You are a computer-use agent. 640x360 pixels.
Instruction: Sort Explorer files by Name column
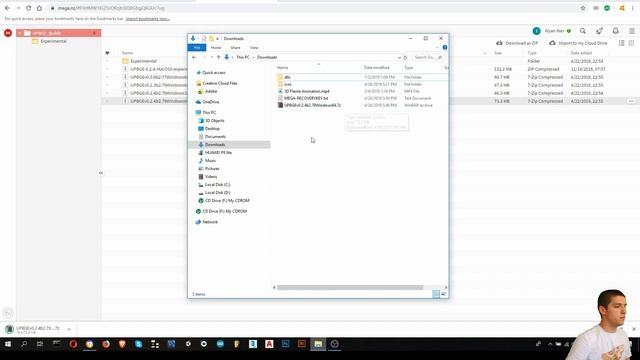282,68
